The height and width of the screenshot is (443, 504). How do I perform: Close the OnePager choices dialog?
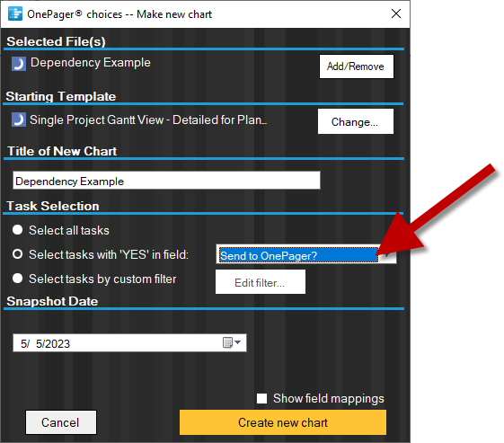click(396, 13)
